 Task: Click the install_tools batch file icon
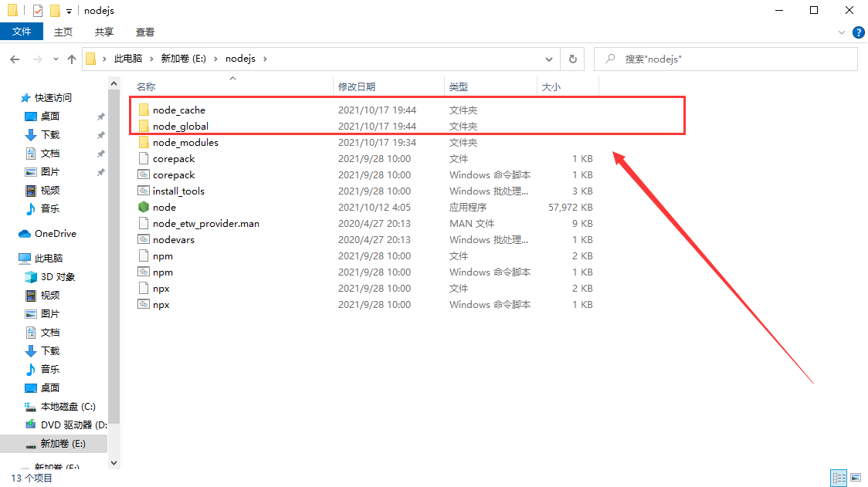pos(144,191)
